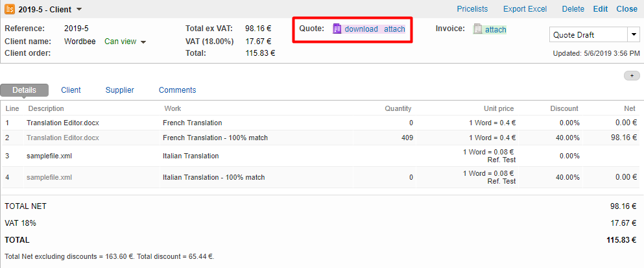This screenshot has width=644, height=268.
Task: Open the "2019-5 - Client" title dropdown arrow
Action: (79, 9)
